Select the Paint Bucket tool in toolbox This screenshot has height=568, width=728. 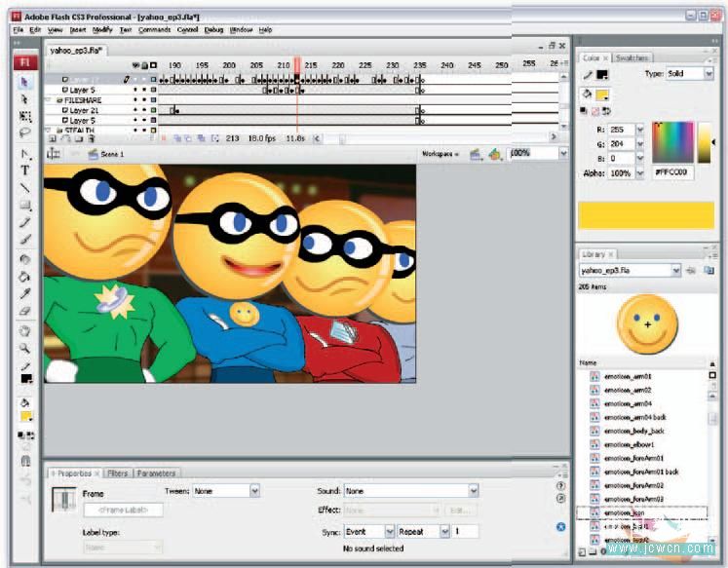coord(25,277)
